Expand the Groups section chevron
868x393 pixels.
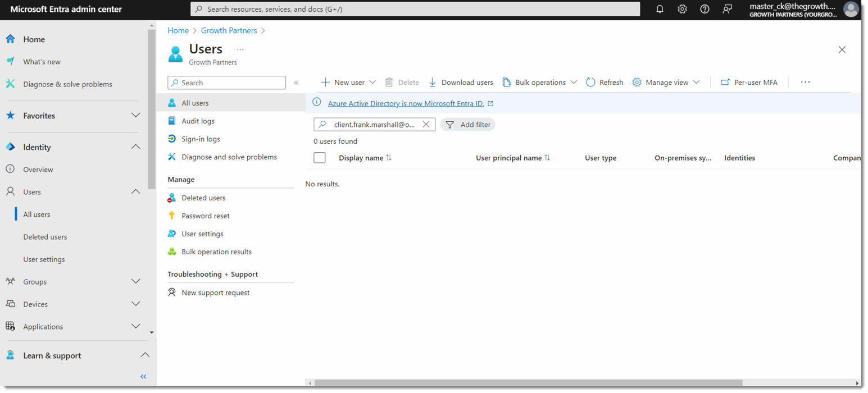coord(135,281)
